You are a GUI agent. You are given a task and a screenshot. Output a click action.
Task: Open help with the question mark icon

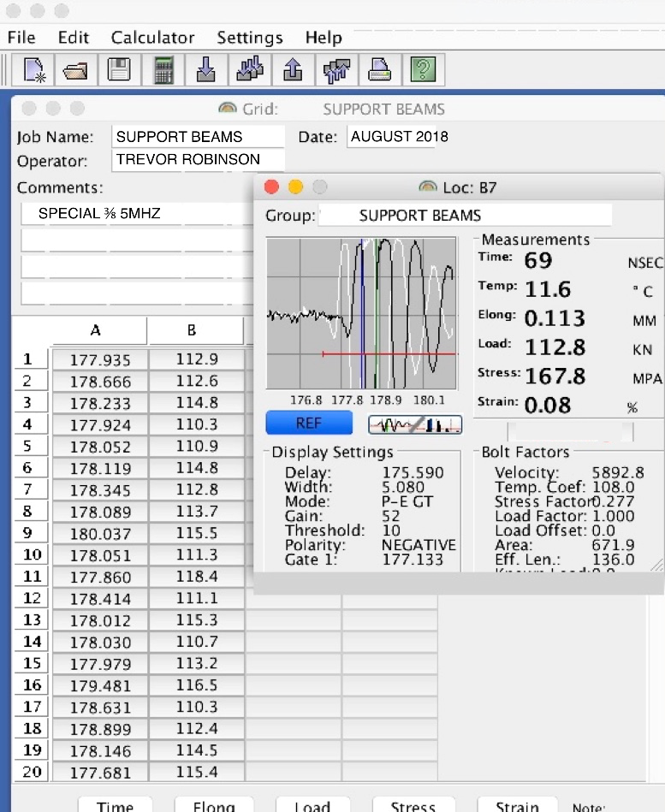419,69
